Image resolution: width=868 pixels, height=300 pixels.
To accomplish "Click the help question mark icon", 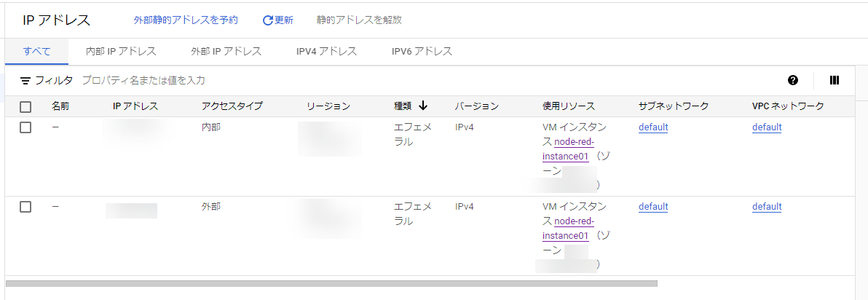I will [793, 80].
